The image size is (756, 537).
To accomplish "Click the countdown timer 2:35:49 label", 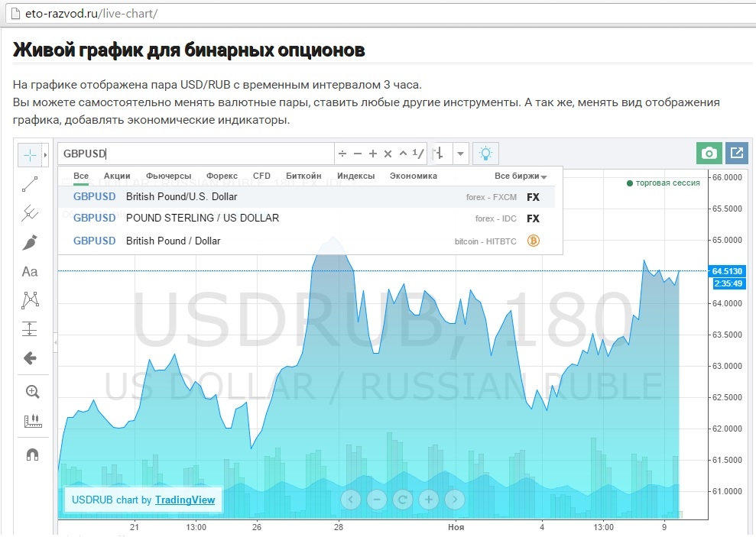I will tap(728, 283).
